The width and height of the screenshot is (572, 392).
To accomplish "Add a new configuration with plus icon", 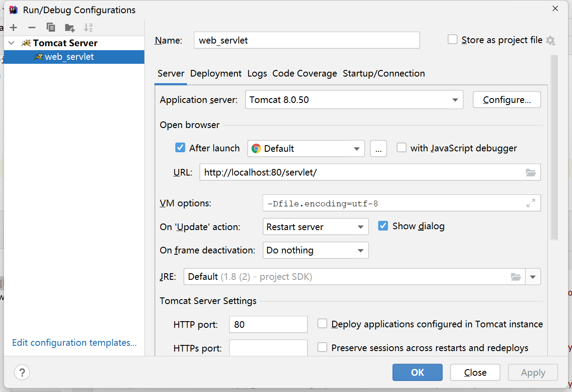I will tap(14, 28).
